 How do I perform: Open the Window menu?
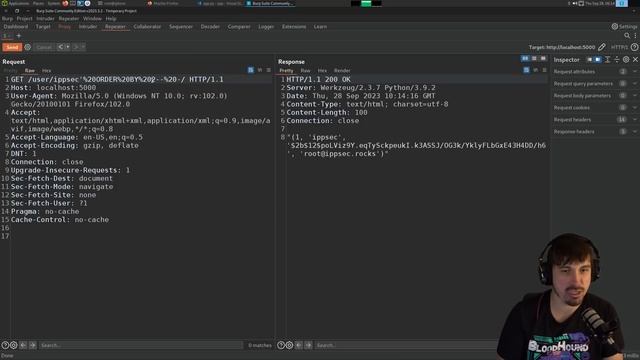pyautogui.click(x=92, y=19)
